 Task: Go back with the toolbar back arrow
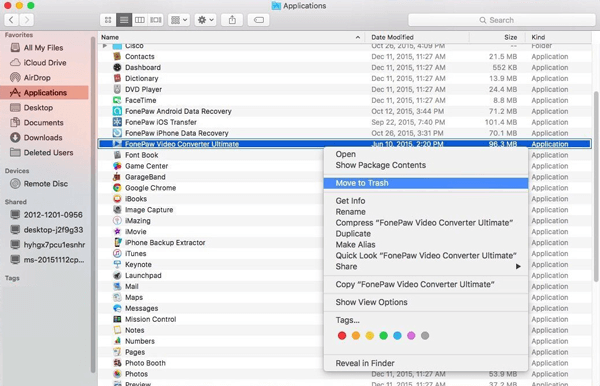pos(11,20)
